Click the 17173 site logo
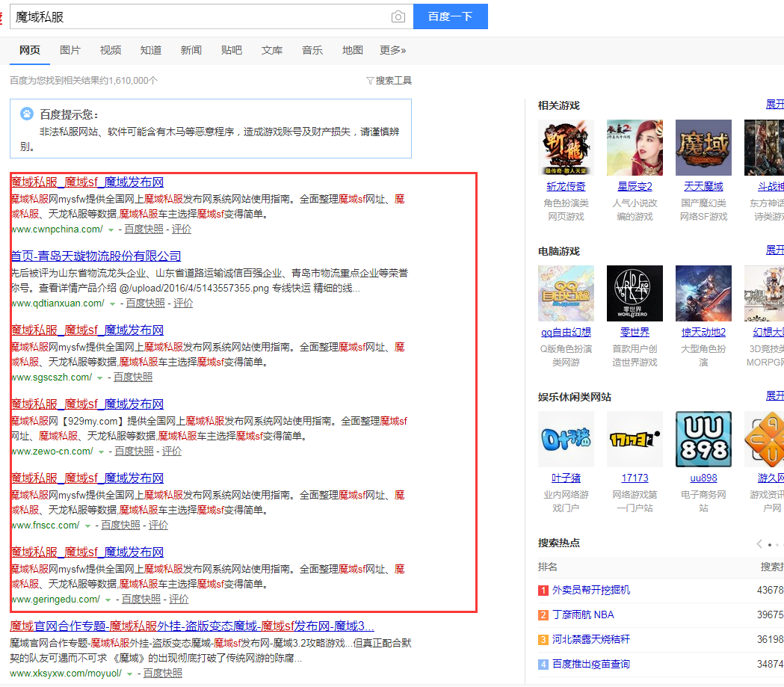This screenshot has height=687, width=784. pos(635,439)
